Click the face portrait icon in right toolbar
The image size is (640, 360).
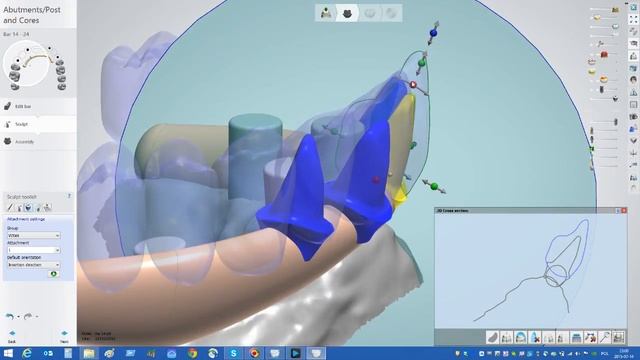click(633, 80)
